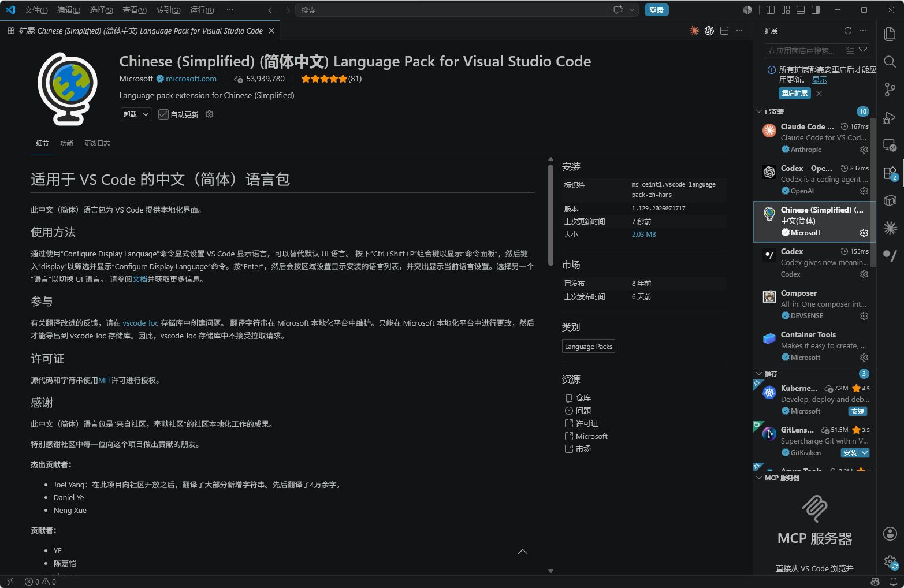Click the notifications bell in status bar
904x588 pixels.
894,582
